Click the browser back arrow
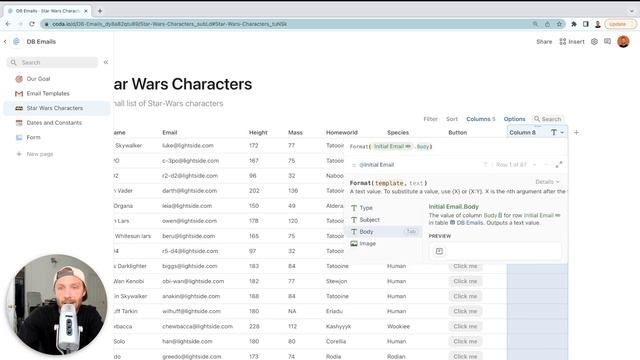Image resolution: width=640 pixels, height=360 pixels. point(8,24)
